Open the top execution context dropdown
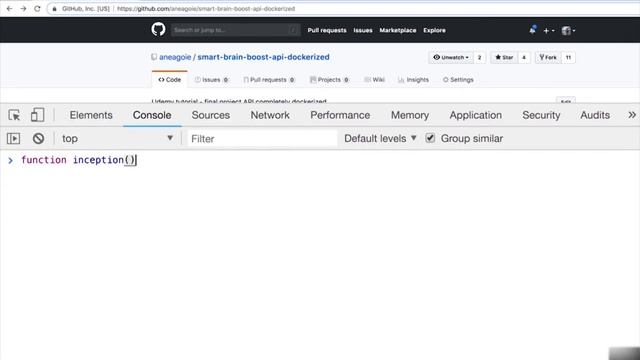 point(117,138)
